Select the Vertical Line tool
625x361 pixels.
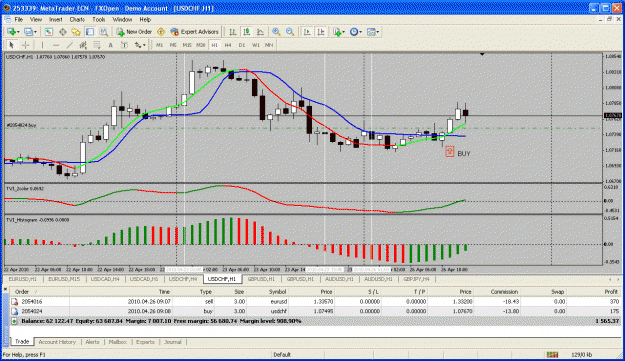[42, 45]
